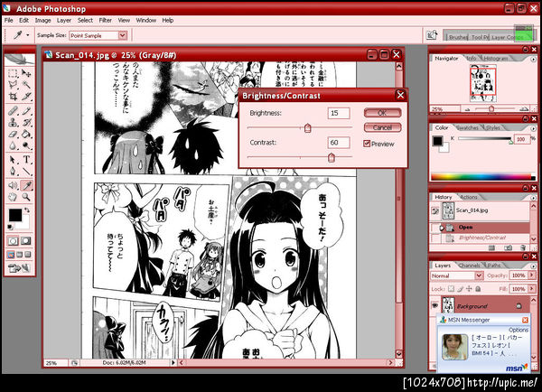Open the Color panel options menu
542x392 pixels.
(x=533, y=128)
